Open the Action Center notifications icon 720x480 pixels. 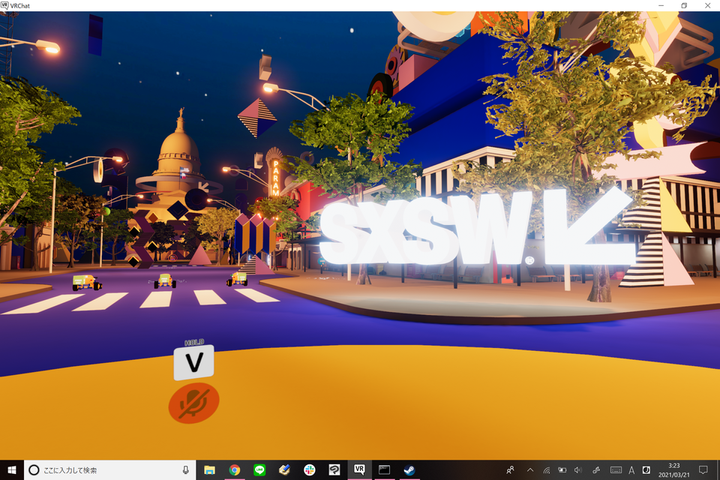[703, 470]
